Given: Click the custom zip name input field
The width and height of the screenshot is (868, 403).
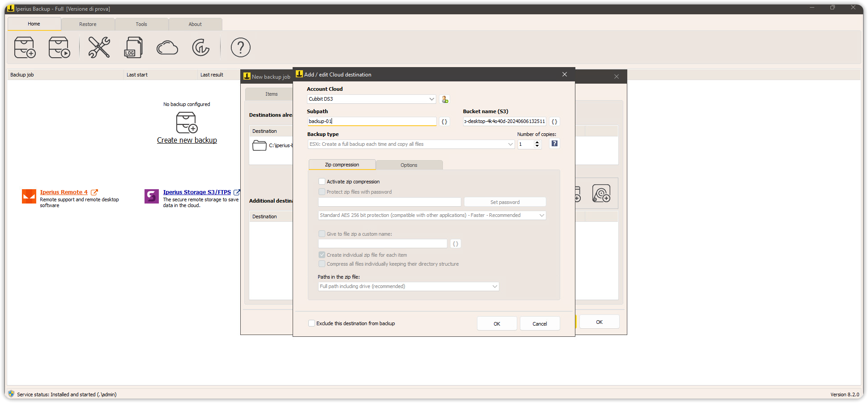Looking at the screenshot, I should (383, 244).
